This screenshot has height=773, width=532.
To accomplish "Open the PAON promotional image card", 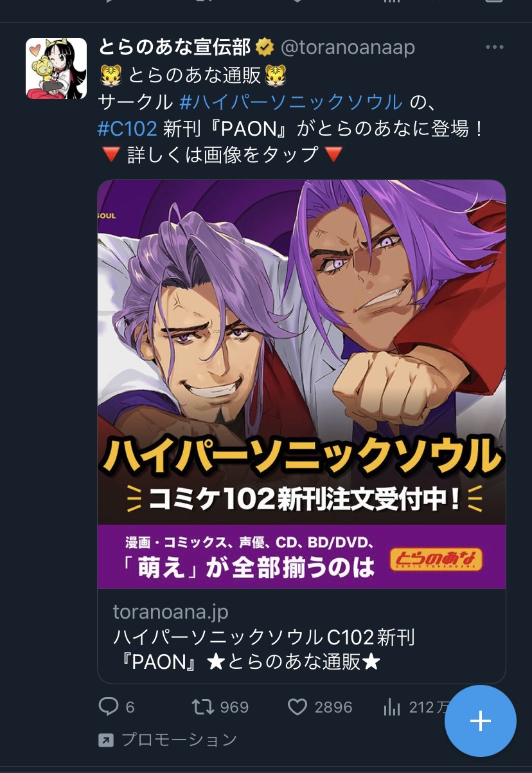I will (x=301, y=385).
